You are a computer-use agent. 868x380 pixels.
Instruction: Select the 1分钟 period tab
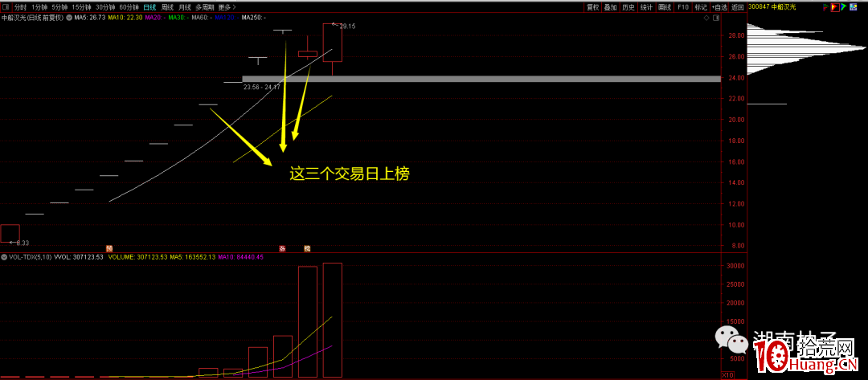click(39, 7)
